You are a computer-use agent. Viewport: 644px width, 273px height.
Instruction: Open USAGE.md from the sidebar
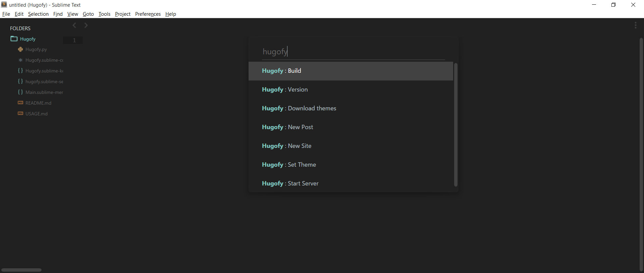(37, 114)
